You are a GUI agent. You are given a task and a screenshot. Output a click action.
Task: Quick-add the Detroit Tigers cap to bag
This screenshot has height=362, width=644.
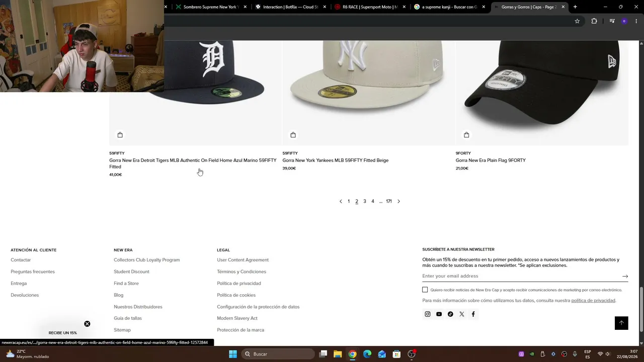coord(120,135)
